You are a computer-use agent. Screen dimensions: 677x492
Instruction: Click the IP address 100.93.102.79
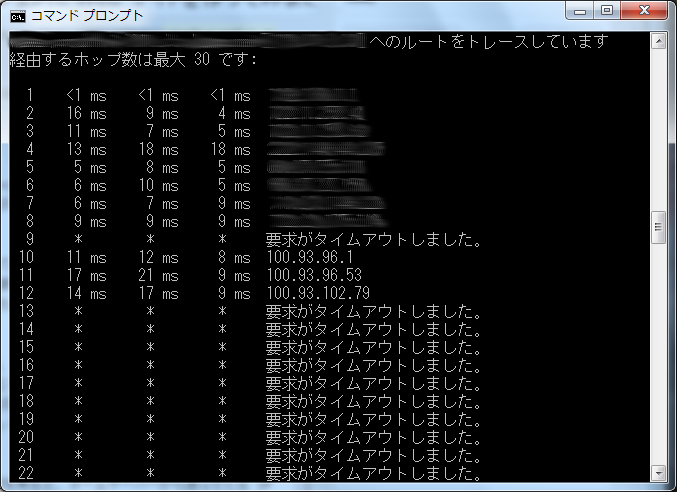[318, 293]
